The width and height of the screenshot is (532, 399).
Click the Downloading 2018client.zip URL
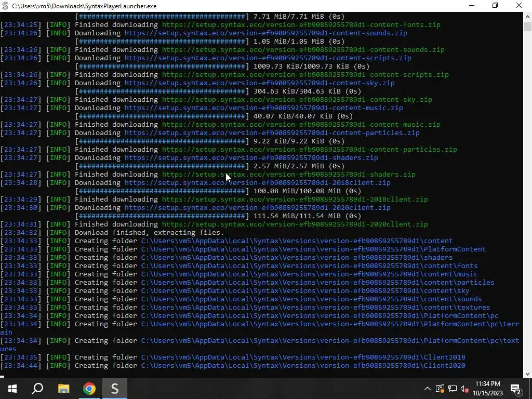click(258, 182)
